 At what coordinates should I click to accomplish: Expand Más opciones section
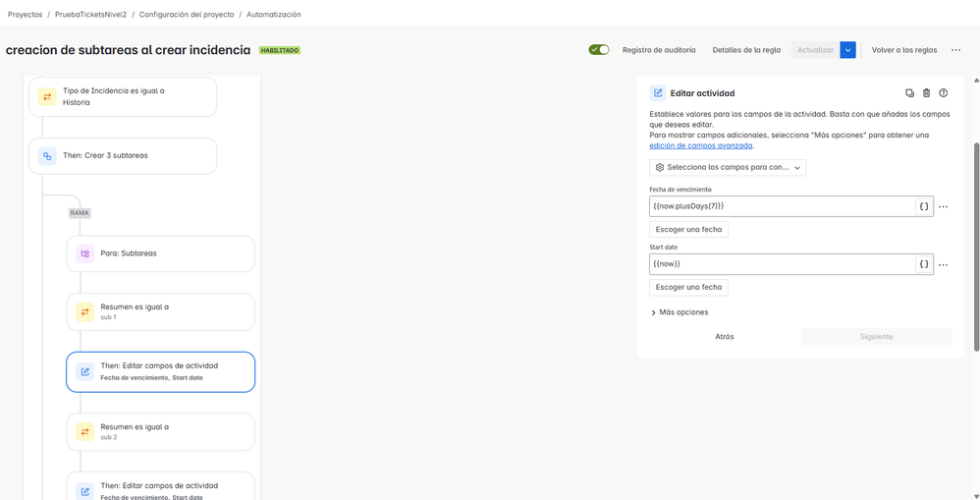click(x=680, y=312)
